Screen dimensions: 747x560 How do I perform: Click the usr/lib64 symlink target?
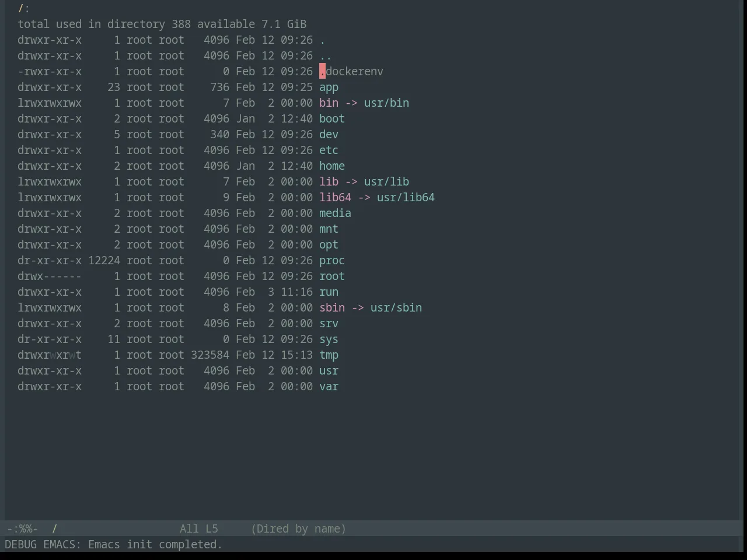coord(406,198)
